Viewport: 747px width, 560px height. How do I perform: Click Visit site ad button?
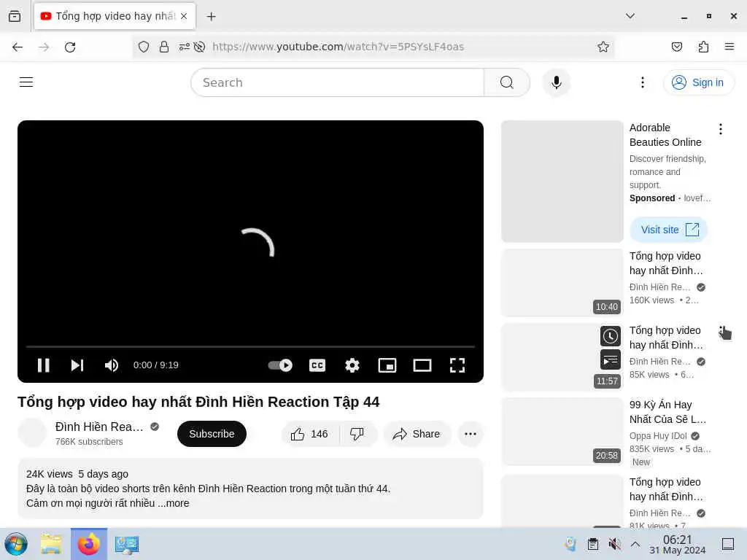pos(669,230)
